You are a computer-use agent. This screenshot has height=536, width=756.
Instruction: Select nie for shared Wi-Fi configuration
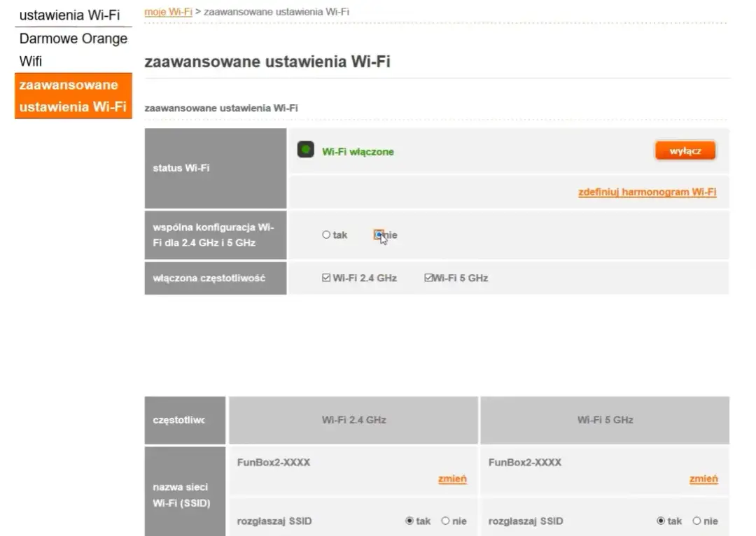[377, 235]
